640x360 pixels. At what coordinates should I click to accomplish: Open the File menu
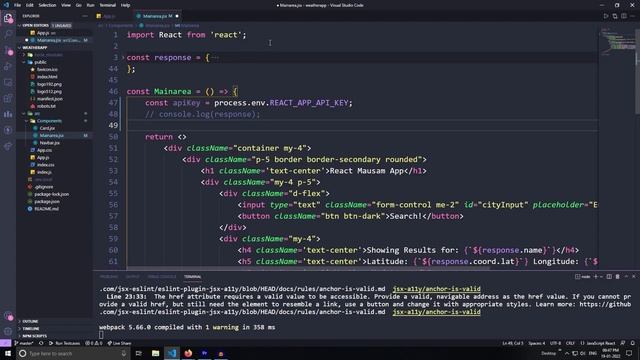(x=17, y=5)
